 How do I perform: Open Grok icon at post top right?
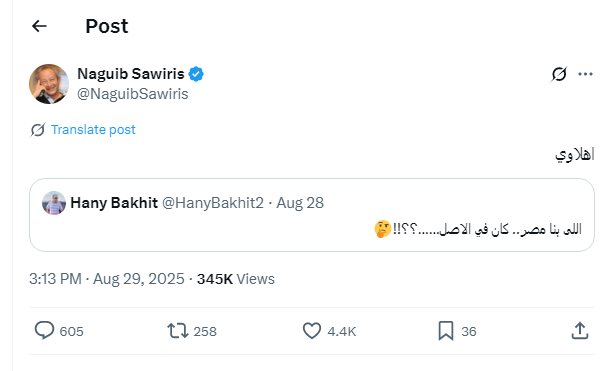point(559,74)
